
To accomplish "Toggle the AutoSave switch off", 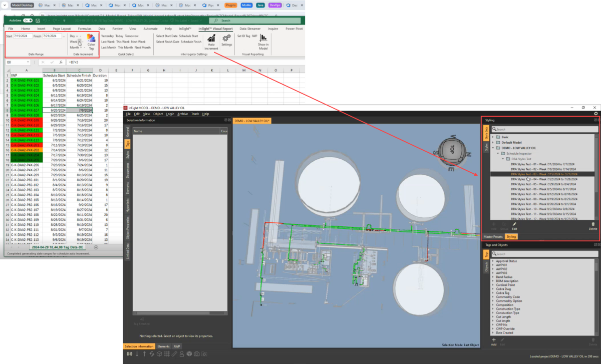I will [27, 21].
